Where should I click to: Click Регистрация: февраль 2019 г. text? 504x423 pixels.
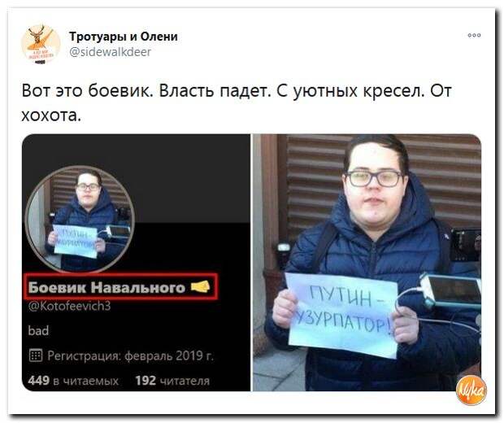point(130,355)
